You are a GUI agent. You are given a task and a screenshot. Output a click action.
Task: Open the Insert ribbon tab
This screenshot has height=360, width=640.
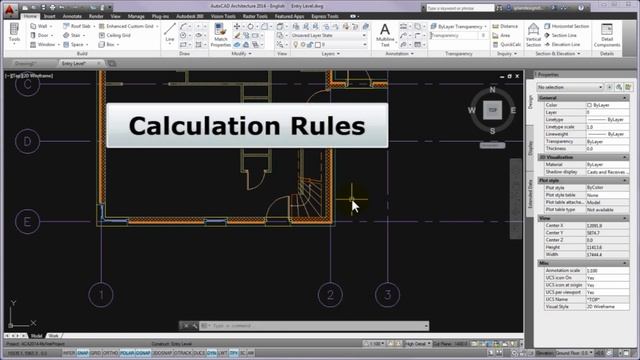coord(49,16)
